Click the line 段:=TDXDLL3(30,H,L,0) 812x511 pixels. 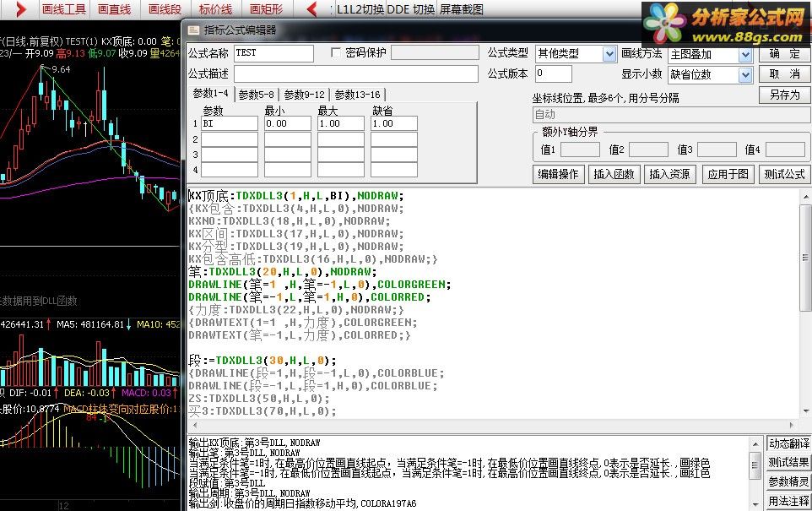point(262,360)
